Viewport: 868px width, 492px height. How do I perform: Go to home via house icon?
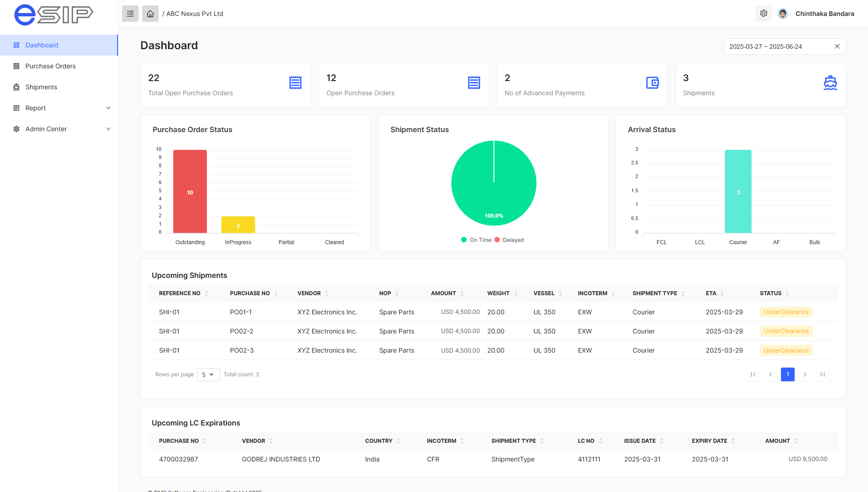150,14
